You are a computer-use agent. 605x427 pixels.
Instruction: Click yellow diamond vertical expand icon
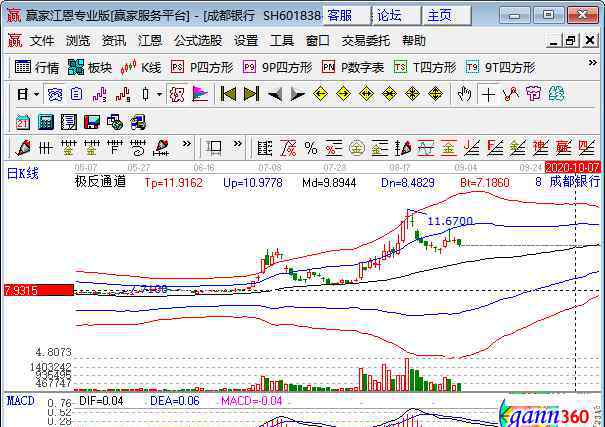436,94
